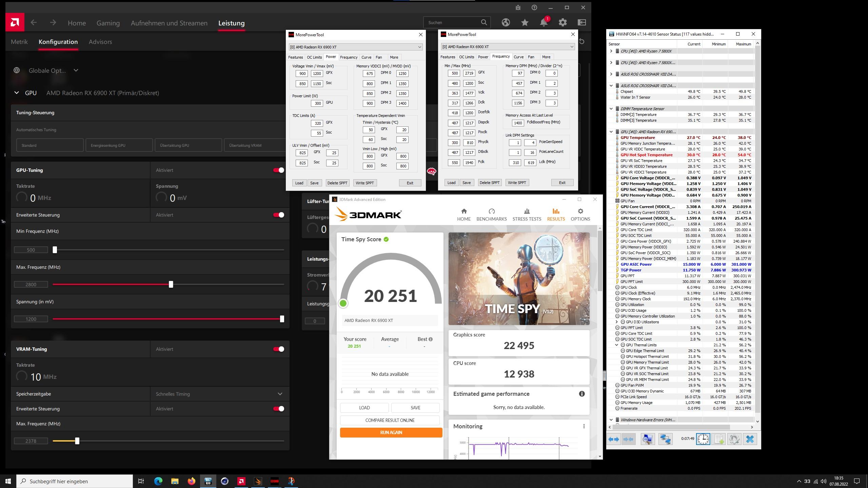Reset HWiNFO elapsed time clock icon
The height and width of the screenshot is (488, 868).
[x=703, y=439]
